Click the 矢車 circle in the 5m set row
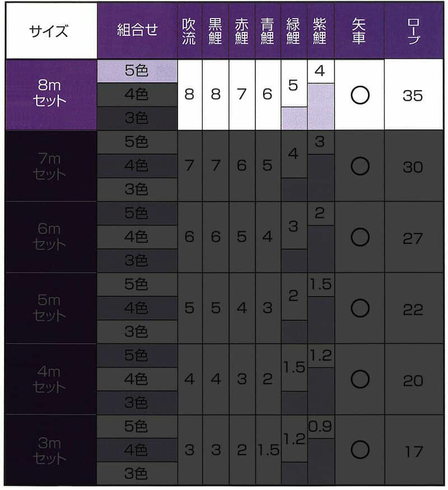The height and width of the screenshot is (490, 448). (360, 309)
